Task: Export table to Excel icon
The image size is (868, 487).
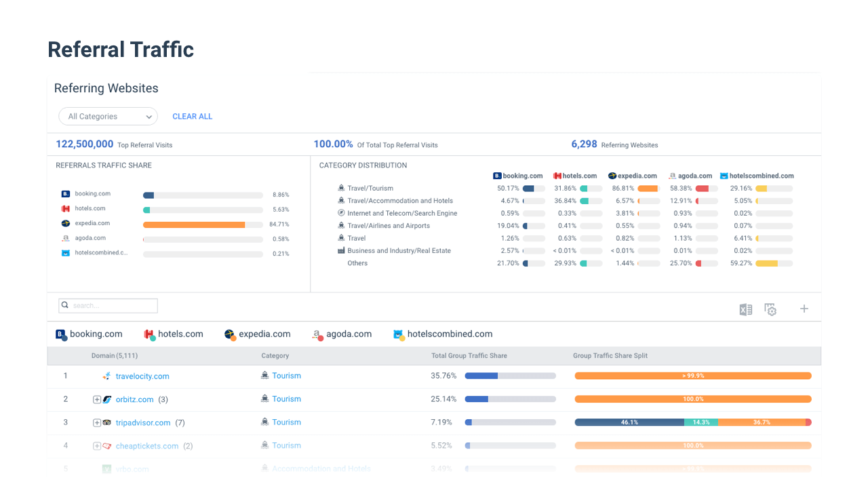Action: click(x=746, y=309)
